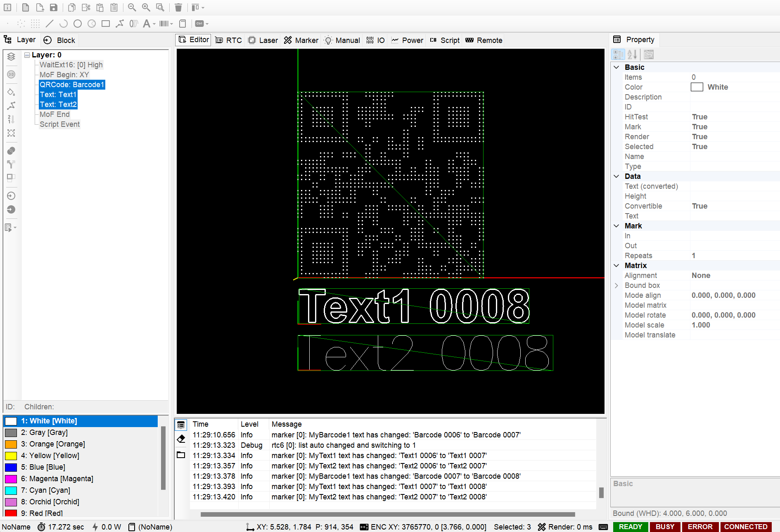This screenshot has height=532, width=780.
Task: Click the zoom in magnifier
Action: (x=146, y=7)
